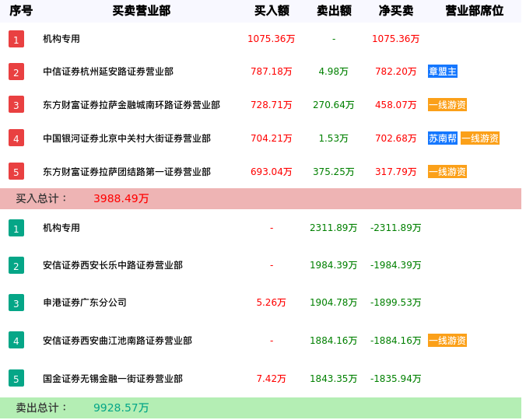Click net value 317.79万
Viewport: 526px width, 420px height.
tap(396, 171)
